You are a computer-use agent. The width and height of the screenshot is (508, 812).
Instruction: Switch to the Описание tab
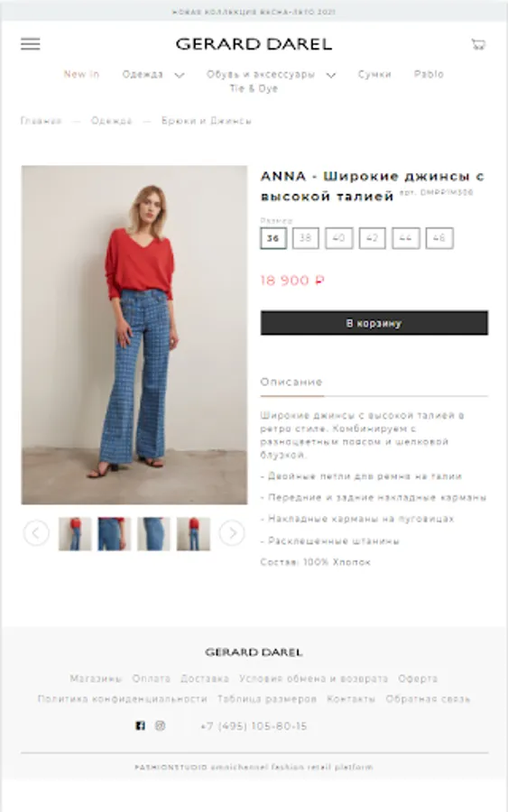click(x=291, y=383)
